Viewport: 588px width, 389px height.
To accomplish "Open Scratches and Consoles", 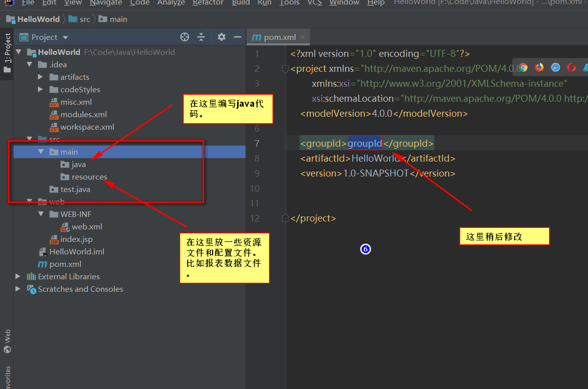I will [79, 289].
